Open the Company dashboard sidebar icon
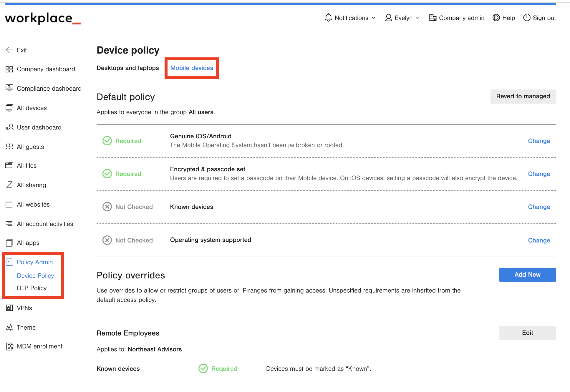The image size is (570, 392). click(x=9, y=69)
